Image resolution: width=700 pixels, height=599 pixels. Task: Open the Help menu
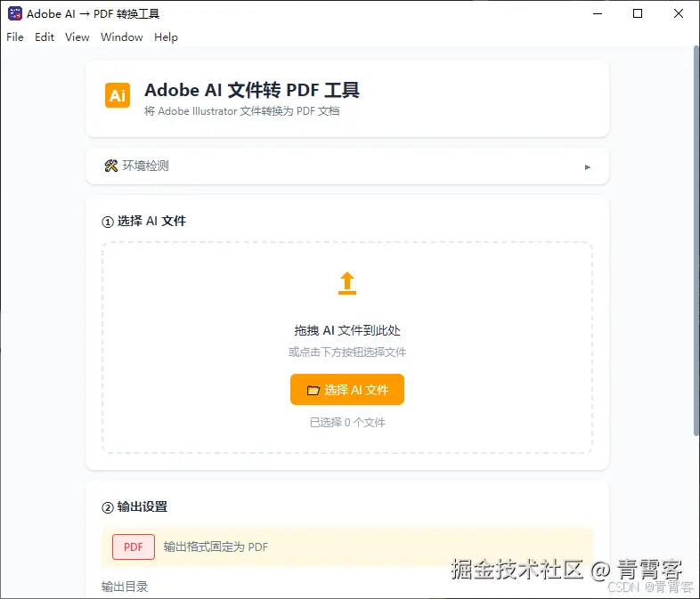[x=166, y=37]
